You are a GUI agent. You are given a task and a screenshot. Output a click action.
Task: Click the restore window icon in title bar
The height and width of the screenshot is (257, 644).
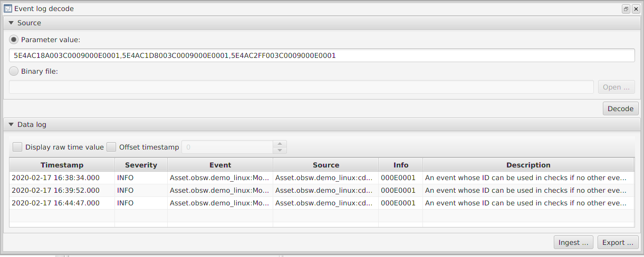point(626,9)
